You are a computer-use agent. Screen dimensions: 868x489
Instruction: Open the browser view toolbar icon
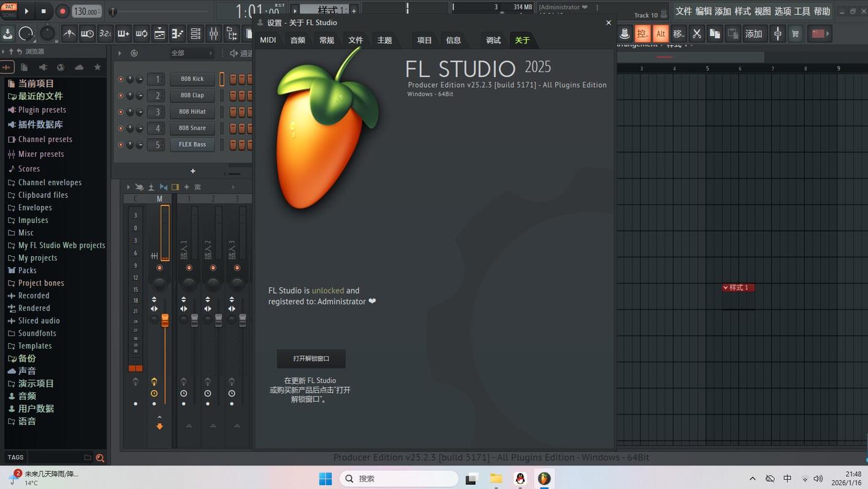[x=232, y=34]
